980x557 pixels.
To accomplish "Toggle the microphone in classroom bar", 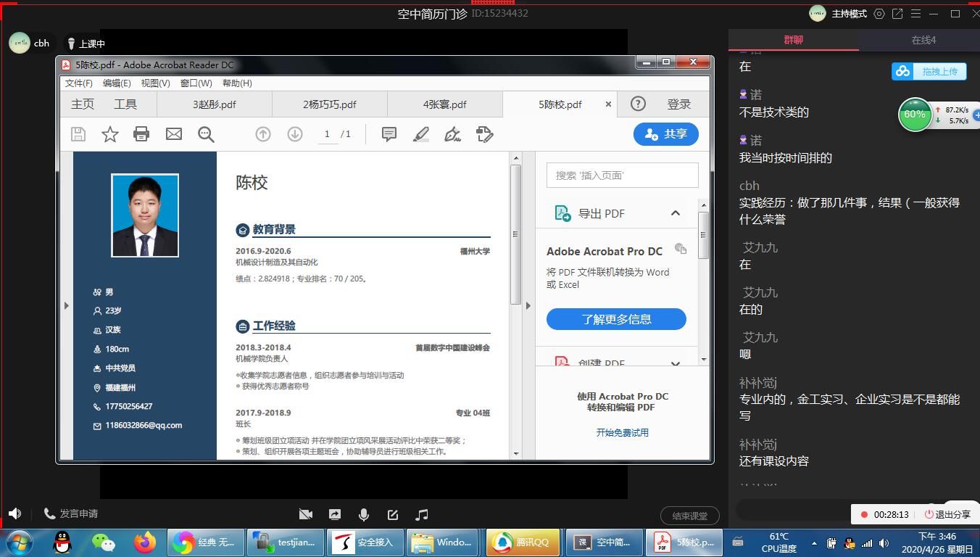I will coord(364,514).
